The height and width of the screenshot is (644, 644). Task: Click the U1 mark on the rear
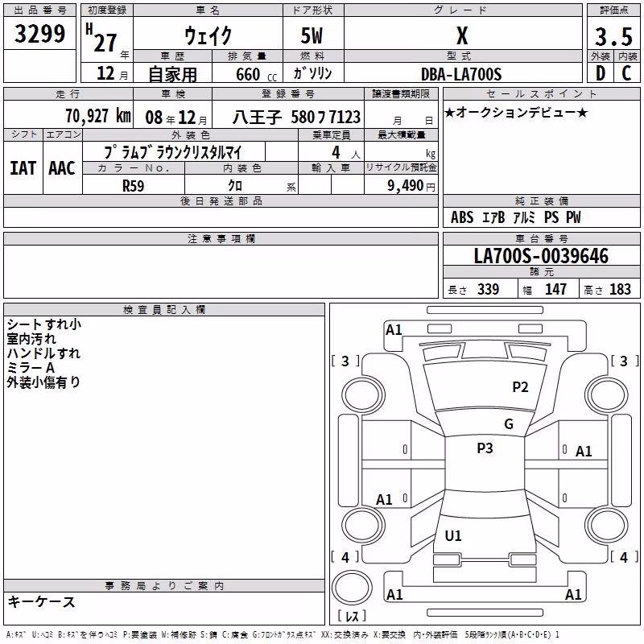(453, 536)
